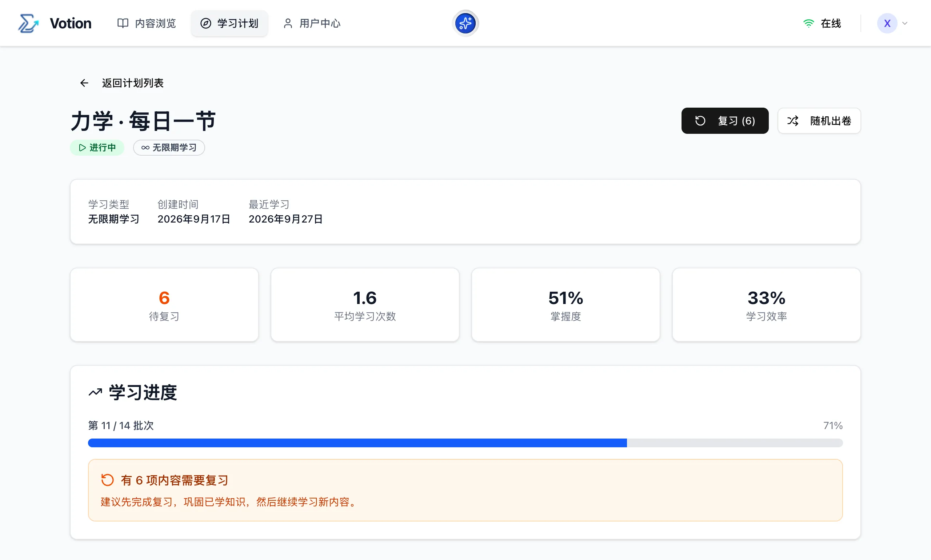Click the 进行中 status badge
Image resolution: width=931 pixels, height=560 pixels.
[97, 148]
